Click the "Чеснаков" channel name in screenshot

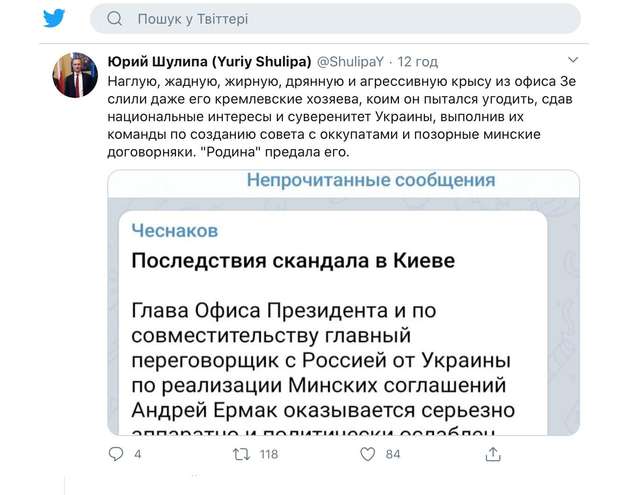click(175, 229)
